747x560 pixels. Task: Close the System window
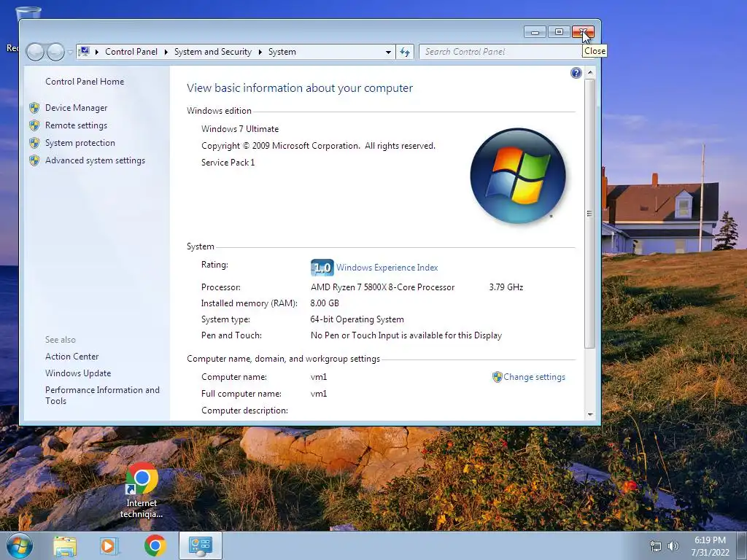click(x=583, y=32)
